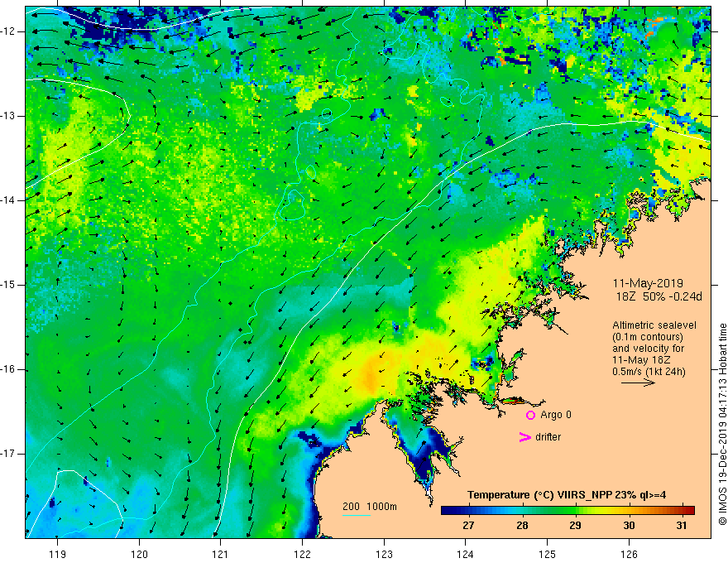Click the longitude axis label 124

tap(465, 554)
